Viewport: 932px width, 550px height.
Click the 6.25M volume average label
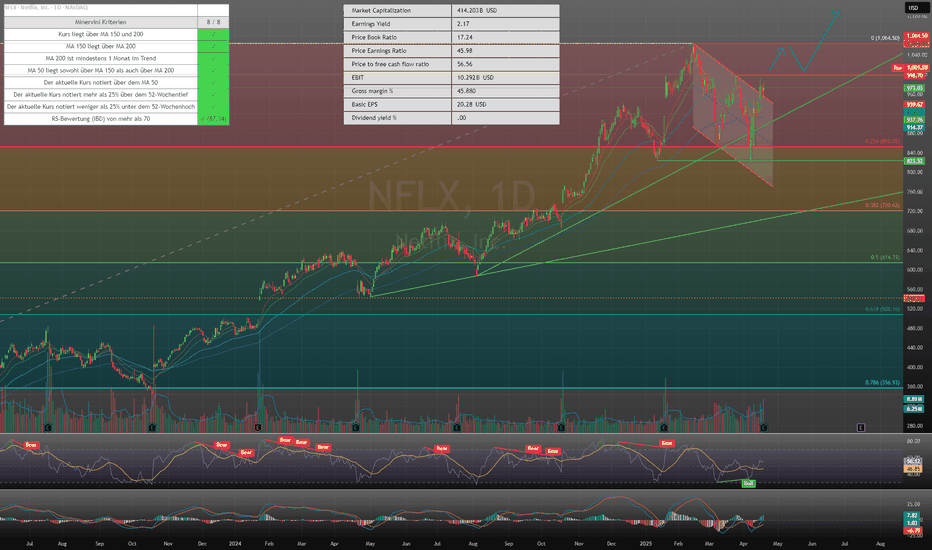tap(914, 408)
